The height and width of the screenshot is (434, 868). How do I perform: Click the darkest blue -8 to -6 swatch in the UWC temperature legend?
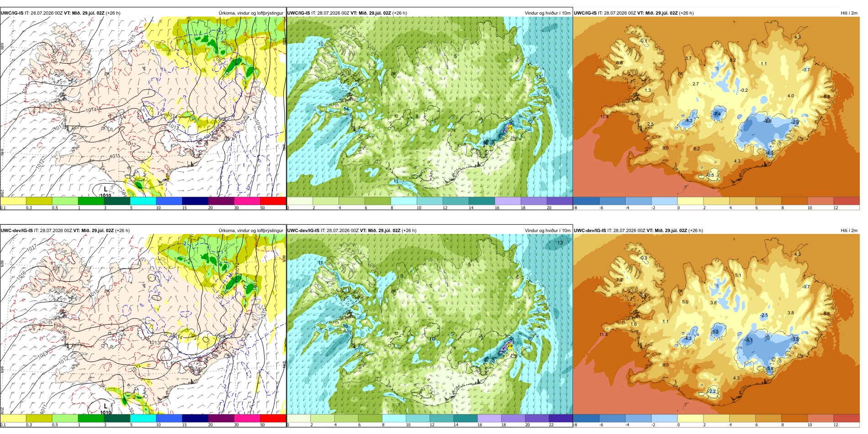pyautogui.click(x=586, y=201)
